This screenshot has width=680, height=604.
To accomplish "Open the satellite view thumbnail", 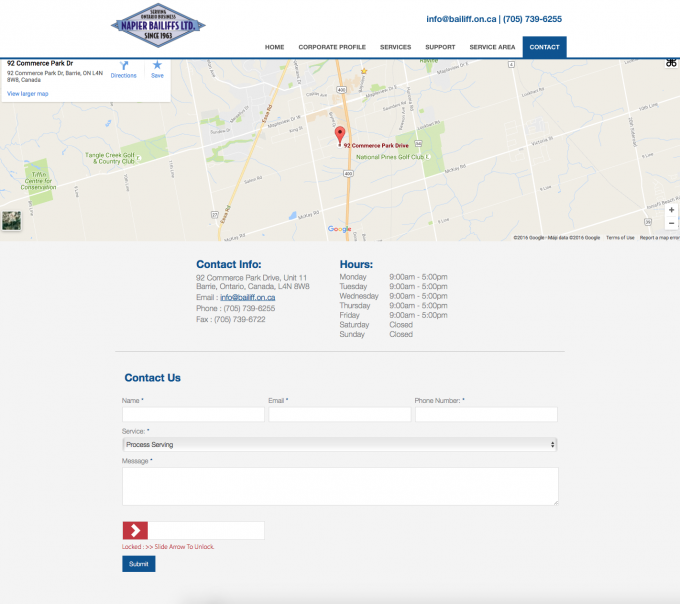I will click(x=11, y=221).
